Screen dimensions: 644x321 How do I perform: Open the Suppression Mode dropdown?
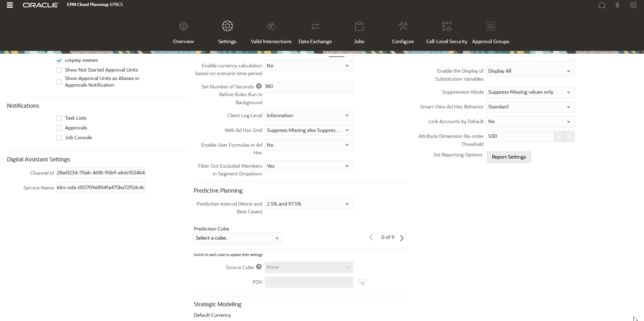[x=568, y=92]
